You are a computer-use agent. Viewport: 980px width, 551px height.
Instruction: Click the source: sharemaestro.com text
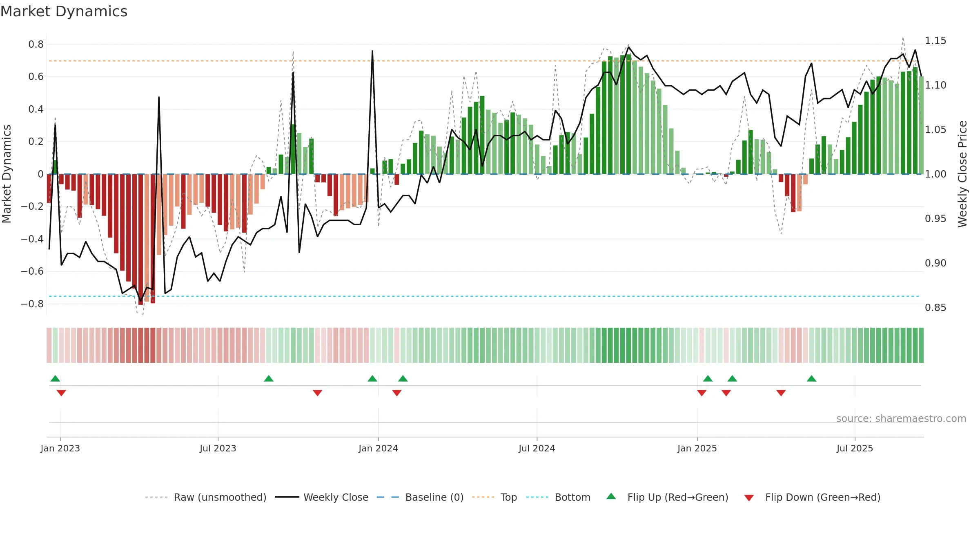[901, 418]
